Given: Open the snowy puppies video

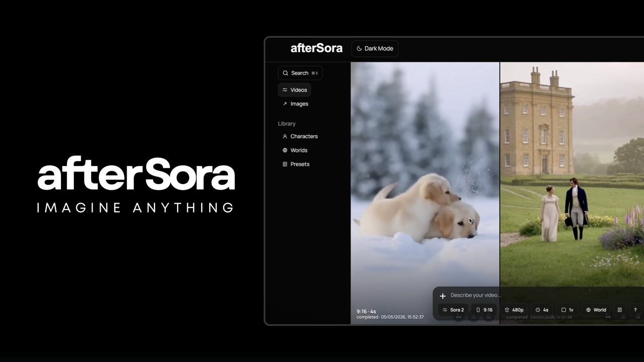Looking at the screenshot, I should click(x=425, y=193).
